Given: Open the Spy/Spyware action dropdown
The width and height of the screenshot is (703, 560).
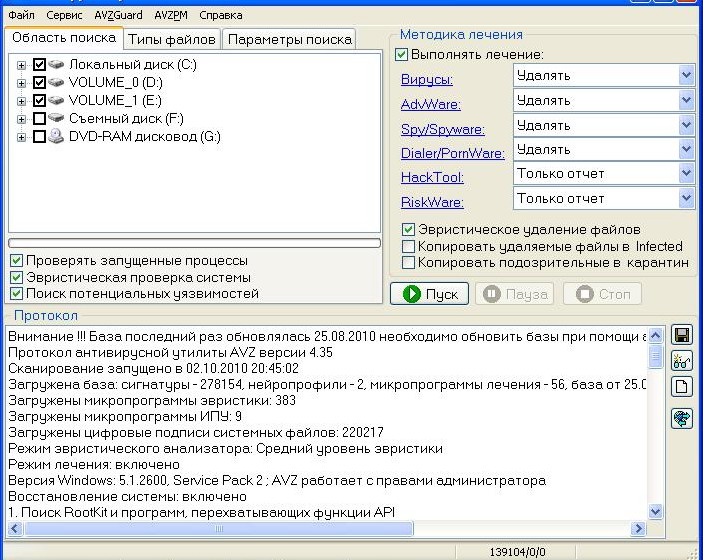Looking at the screenshot, I should coord(686,125).
